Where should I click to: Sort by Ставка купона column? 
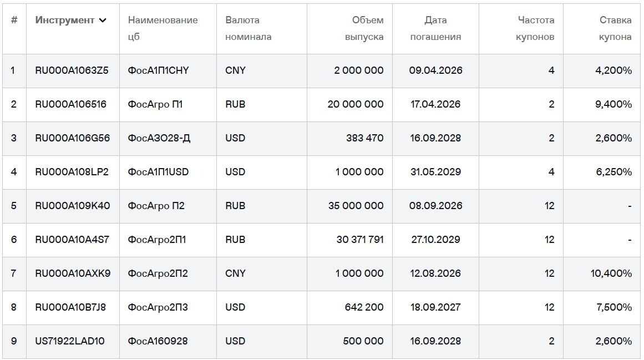pos(615,28)
